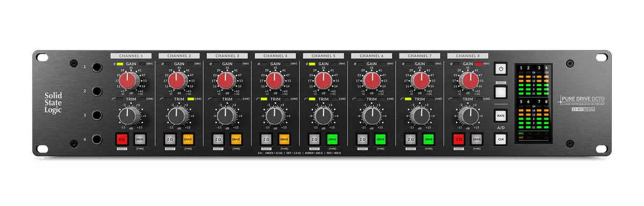Click the Channel 6 red GAIN knob
The width and height of the screenshot is (644, 206).
(x=371, y=81)
